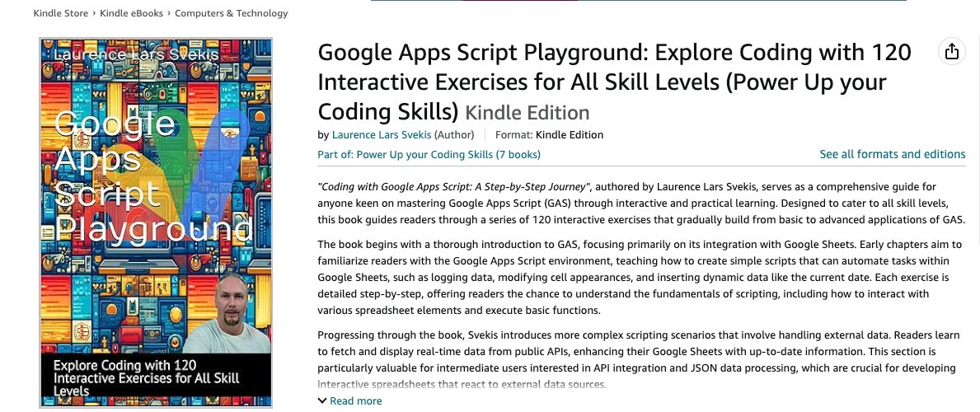Open Computers & Technology breadcrumb
980x412 pixels.
coord(232,13)
